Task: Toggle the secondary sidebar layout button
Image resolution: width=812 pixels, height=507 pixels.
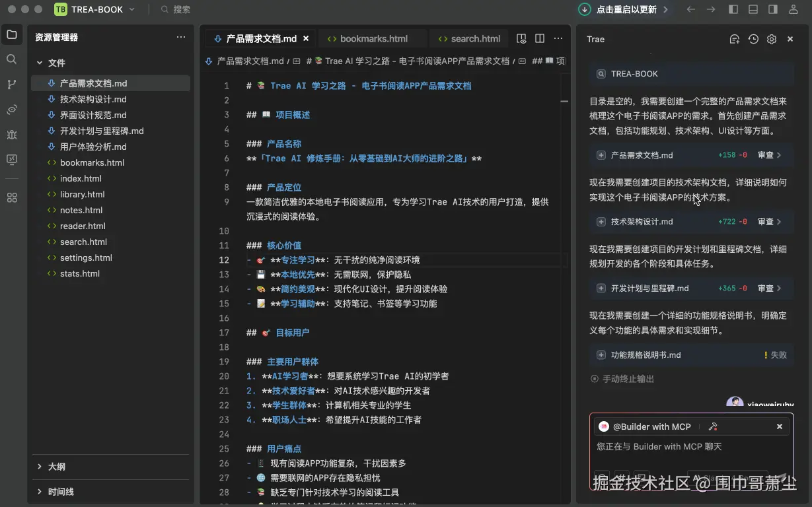Action: 773,9
